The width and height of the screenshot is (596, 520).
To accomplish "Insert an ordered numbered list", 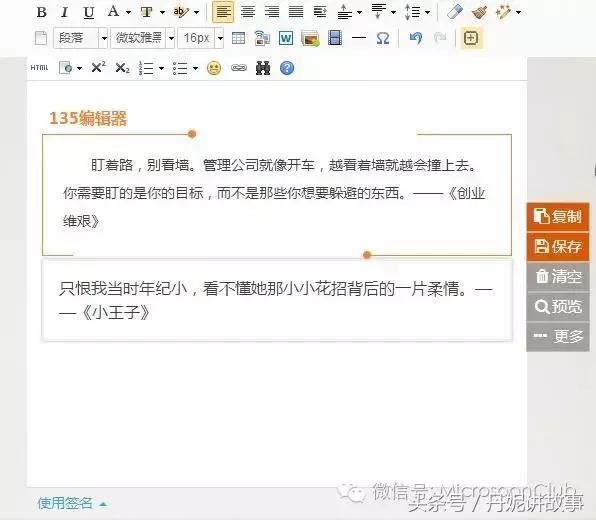I will 146,68.
